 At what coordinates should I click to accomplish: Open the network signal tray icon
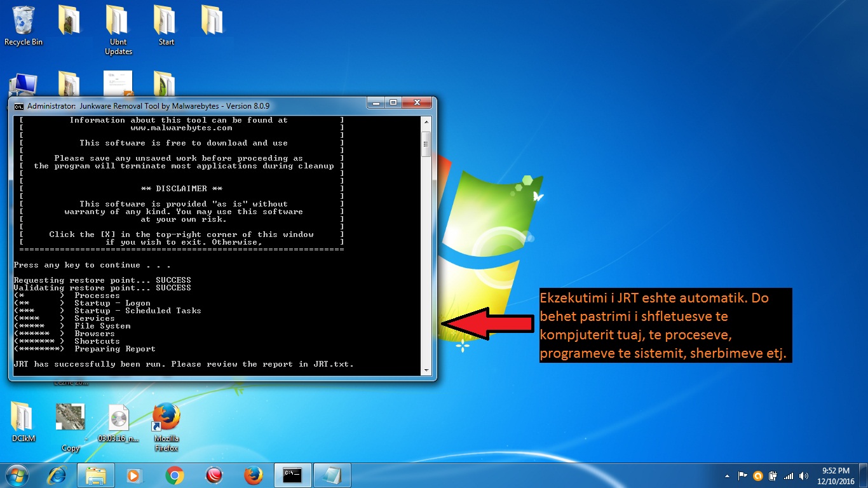(x=789, y=475)
